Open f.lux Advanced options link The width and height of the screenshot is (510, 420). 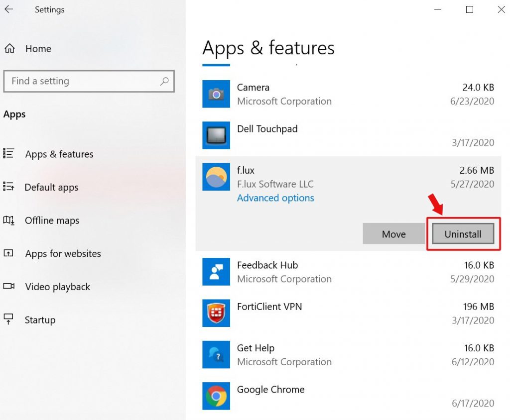point(275,198)
